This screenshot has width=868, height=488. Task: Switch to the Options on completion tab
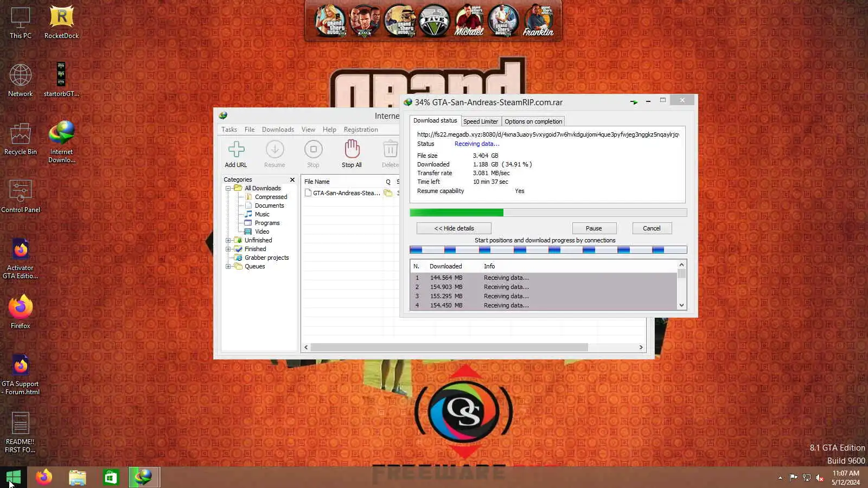point(533,121)
